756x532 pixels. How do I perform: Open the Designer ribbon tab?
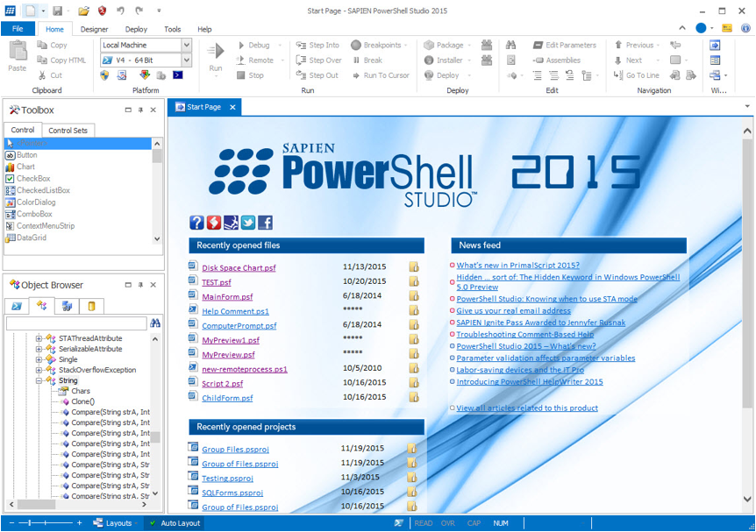pyautogui.click(x=94, y=29)
